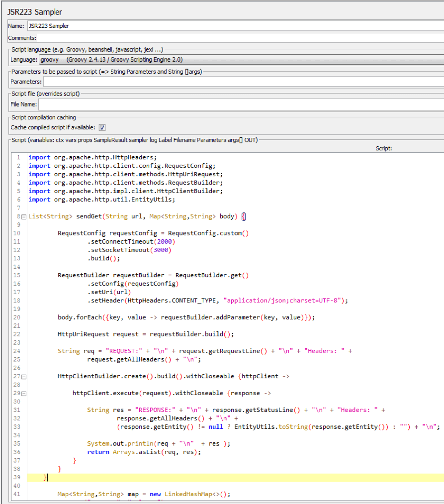The height and width of the screenshot is (504, 444).
Task: Click the Parameters input field
Action: click(244, 82)
